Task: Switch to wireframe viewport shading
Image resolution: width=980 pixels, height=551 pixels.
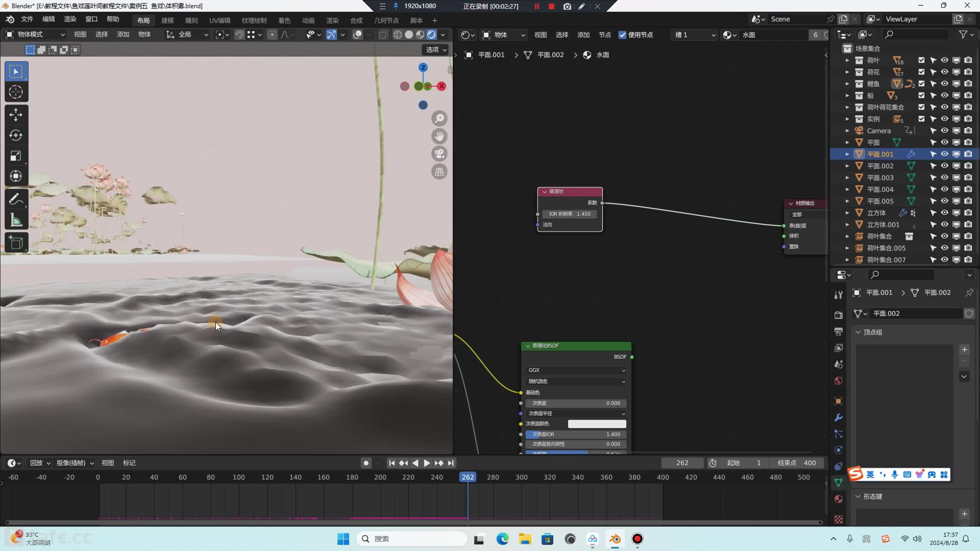Action: click(398, 35)
